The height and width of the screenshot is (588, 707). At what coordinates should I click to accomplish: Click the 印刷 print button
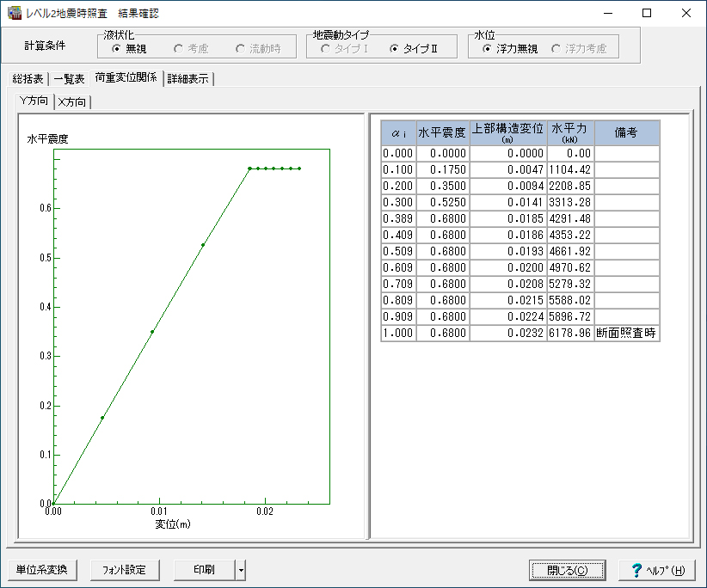point(204,570)
